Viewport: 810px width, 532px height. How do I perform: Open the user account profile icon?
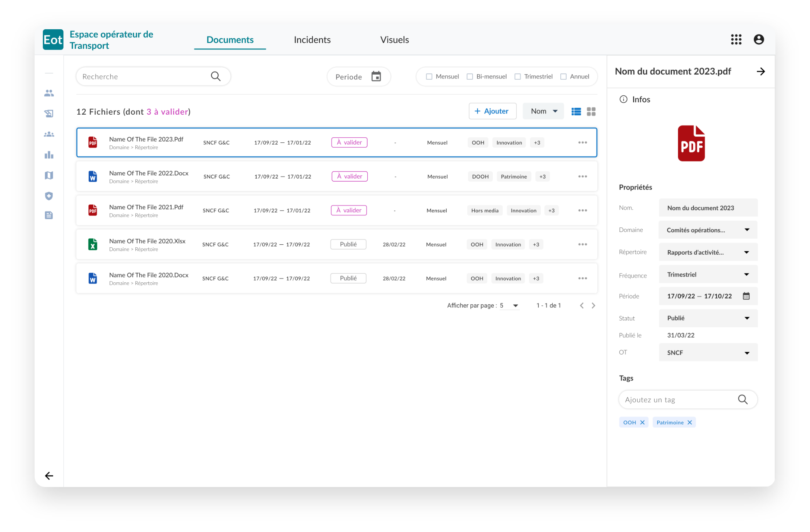coord(758,40)
